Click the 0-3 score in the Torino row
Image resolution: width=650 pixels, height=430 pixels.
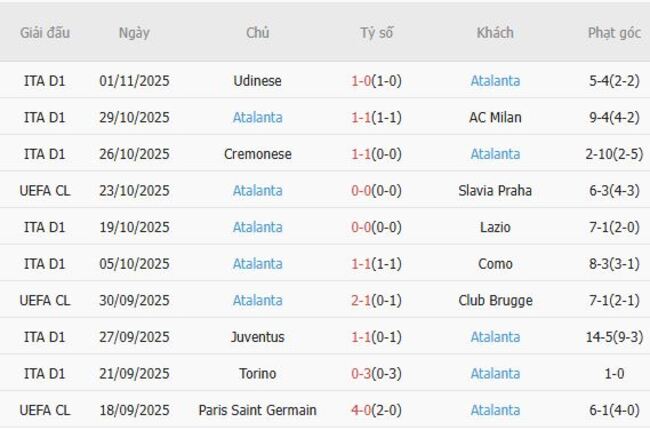point(361,373)
